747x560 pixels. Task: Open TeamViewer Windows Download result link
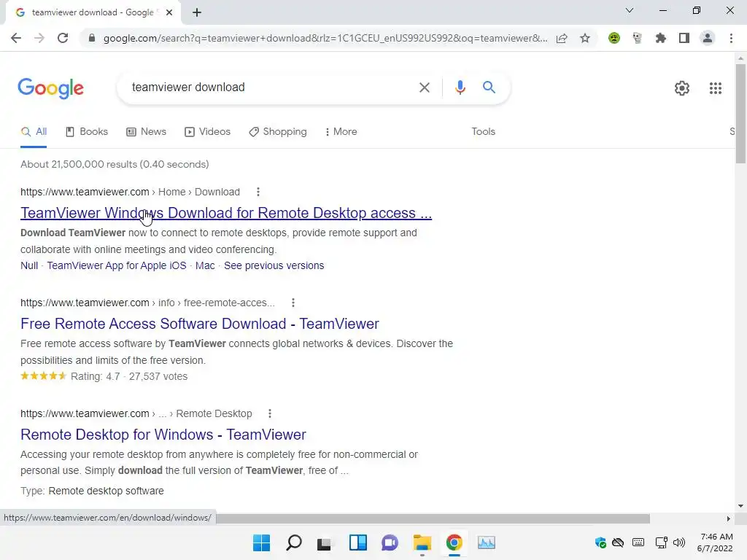226,213
